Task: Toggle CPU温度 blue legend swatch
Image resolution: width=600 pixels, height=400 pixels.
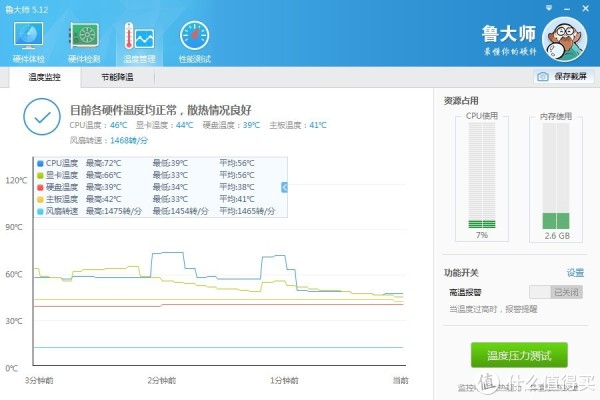Action: pyautogui.click(x=40, y=163)
